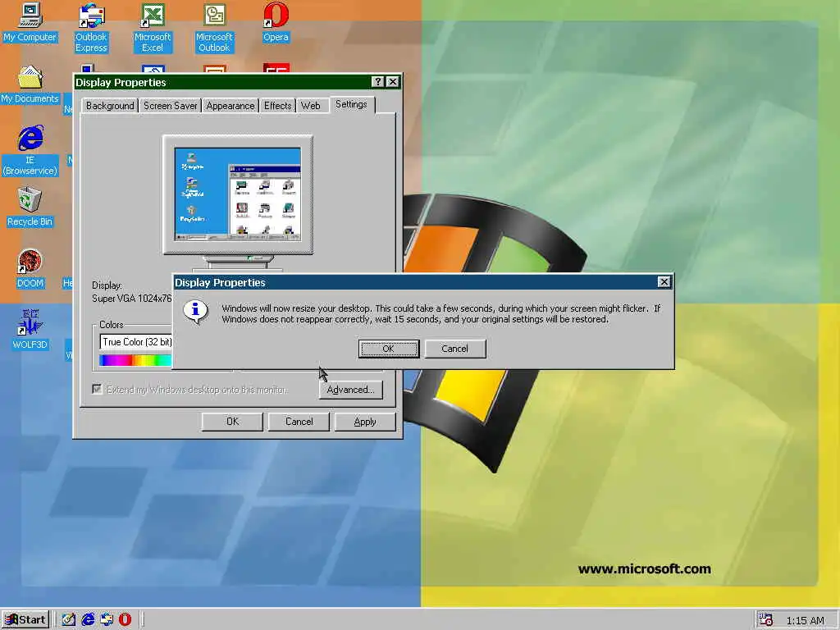The width and height of the screenshot is (840, 630).
Task: Select the Settings tab
Action: click(x=351, y=104)
